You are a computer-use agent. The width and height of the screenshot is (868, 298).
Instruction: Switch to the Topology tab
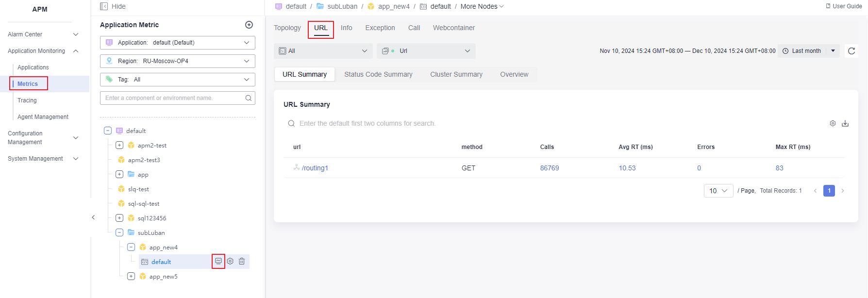287,28
